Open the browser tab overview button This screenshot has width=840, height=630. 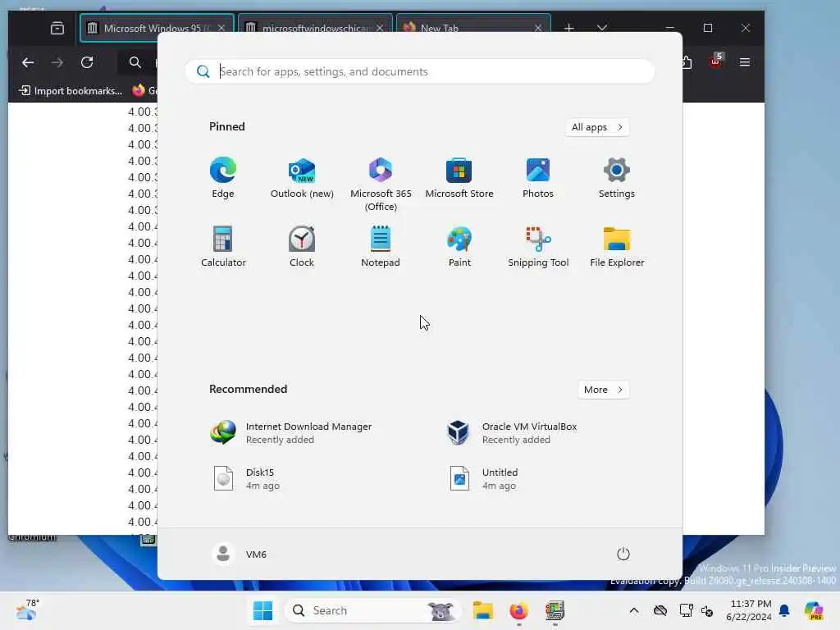57,28
